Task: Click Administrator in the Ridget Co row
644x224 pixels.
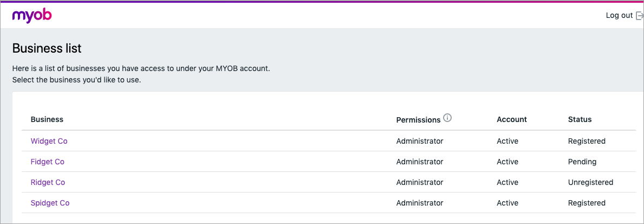Action: pos(420,182)
